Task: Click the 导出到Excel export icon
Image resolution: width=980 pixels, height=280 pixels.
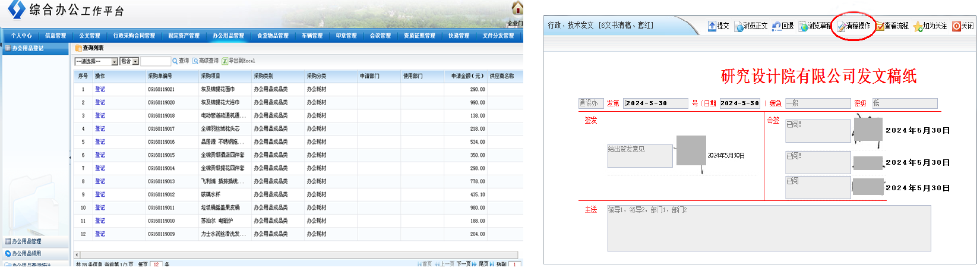Action: pos(225,61)
